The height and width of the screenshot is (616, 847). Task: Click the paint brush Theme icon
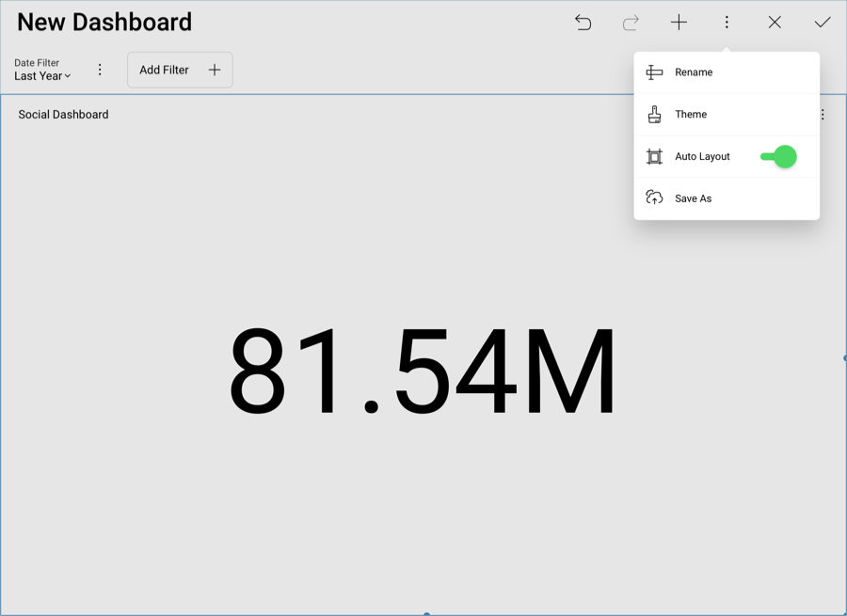654,115
